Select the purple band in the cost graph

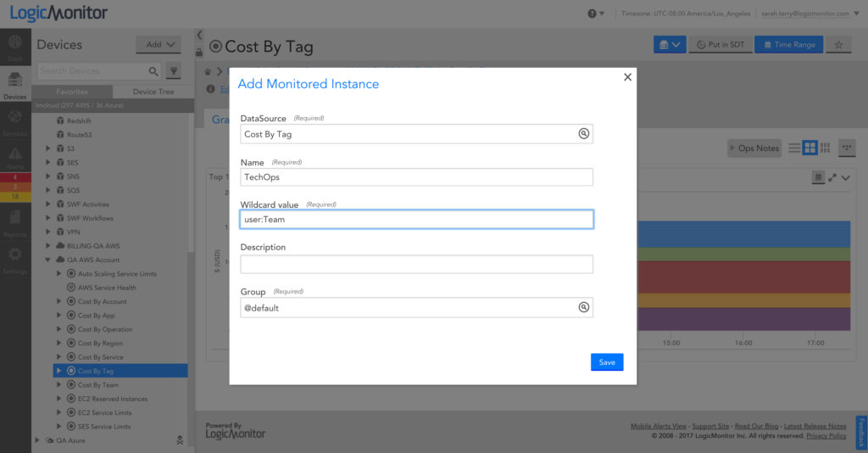[743, 319]
